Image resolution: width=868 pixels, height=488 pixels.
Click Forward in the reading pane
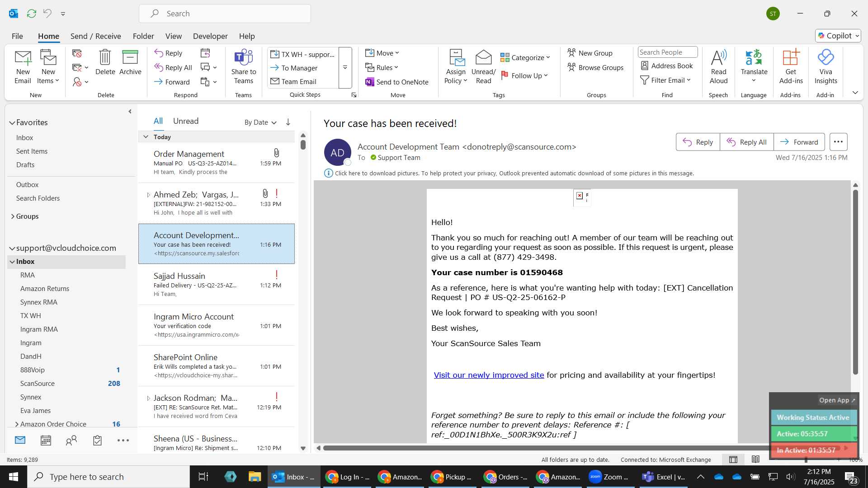point(799,142)
